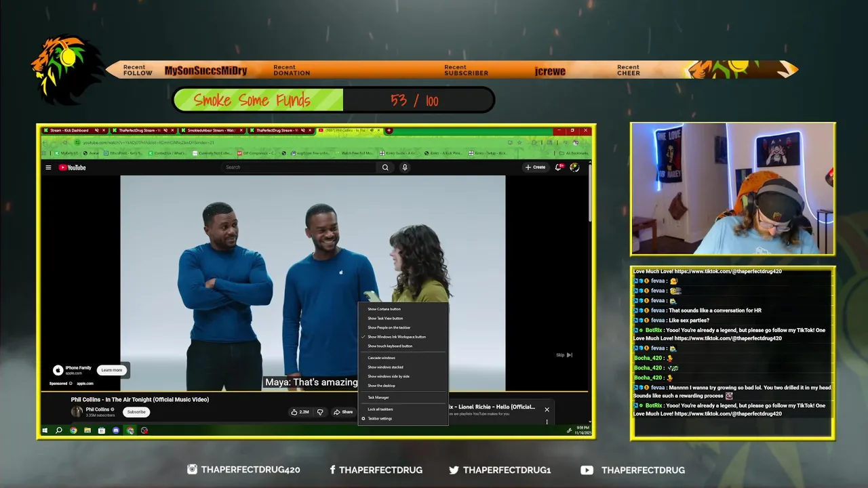Click the Apple logo on the ad card
The width and height of the screenshot is (868, 488).
pos(58,370)
